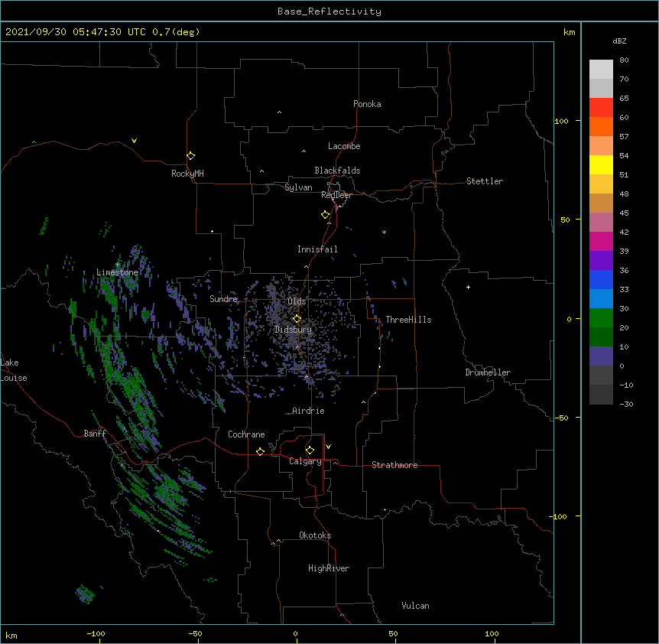This screenshot has height=644, width=659.
Task: Select the yellow 51-54 dBZ legend swatch
Action: pyautogui.click(x=601, y=164)
